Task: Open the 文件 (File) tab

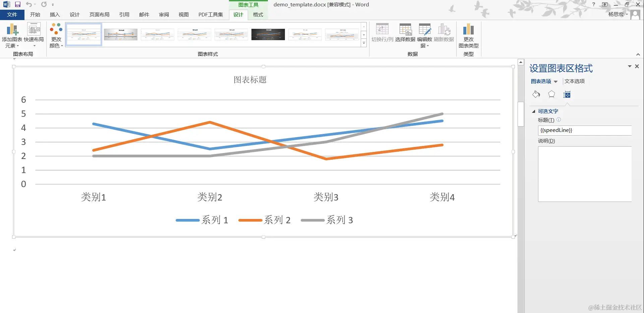Action: (x=12, y=15)
